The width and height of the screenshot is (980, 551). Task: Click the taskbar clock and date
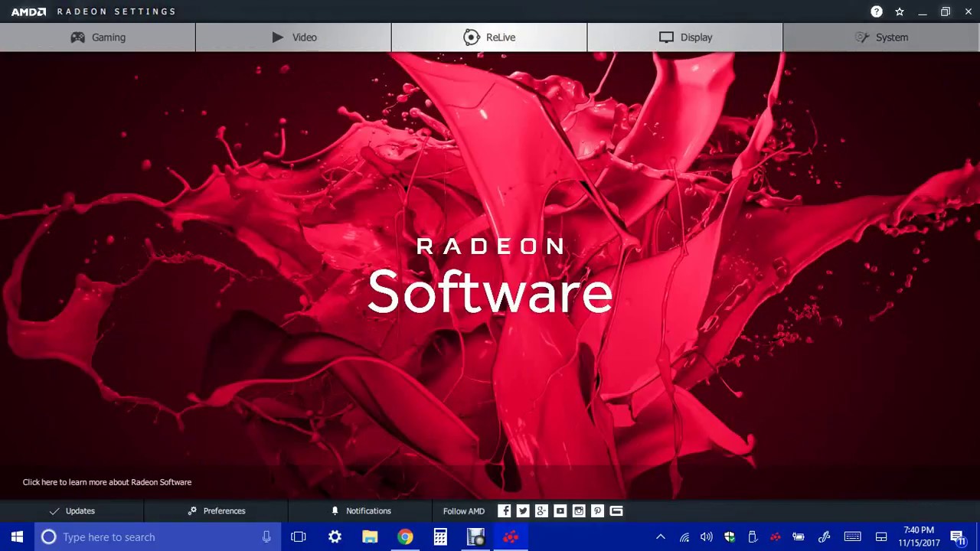click(x=919, y=536)
